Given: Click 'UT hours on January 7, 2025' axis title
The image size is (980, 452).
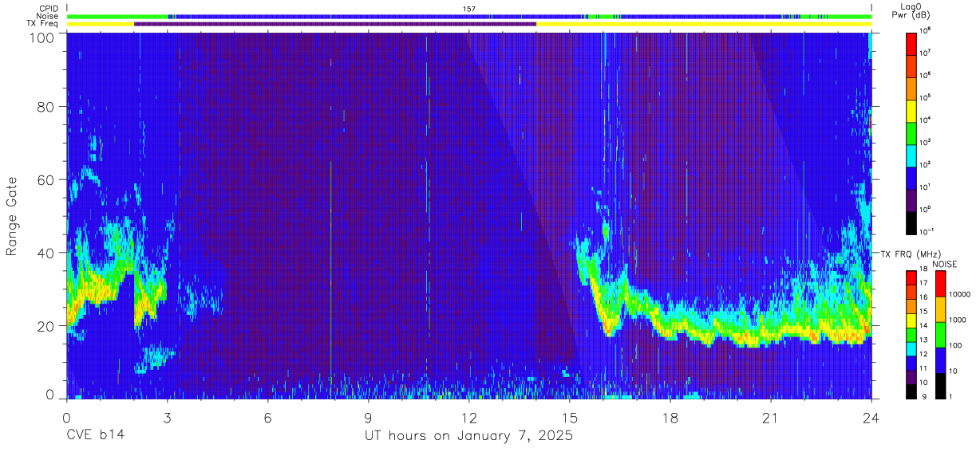Looking at the screenshot, I should pos(469,437).
